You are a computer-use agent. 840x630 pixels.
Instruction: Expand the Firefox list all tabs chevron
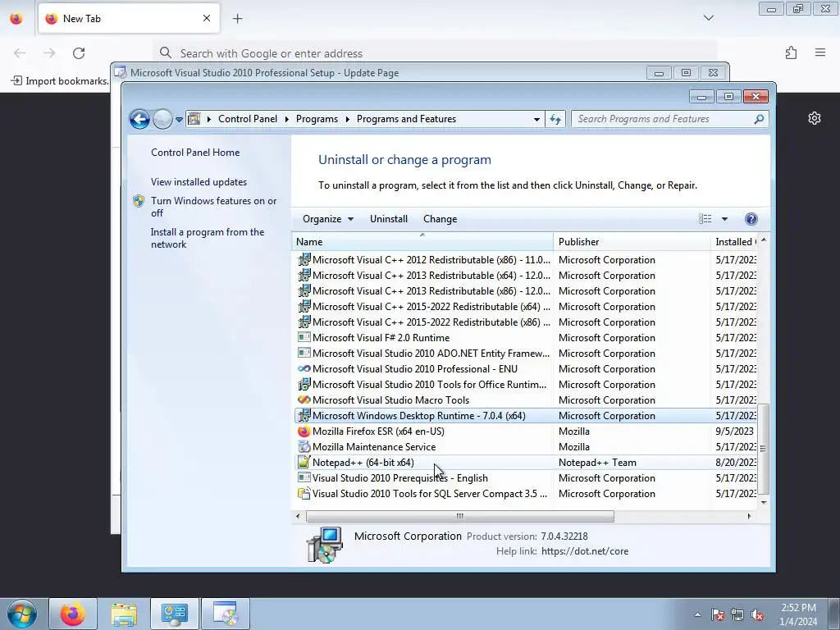click(x=708, y=18)
